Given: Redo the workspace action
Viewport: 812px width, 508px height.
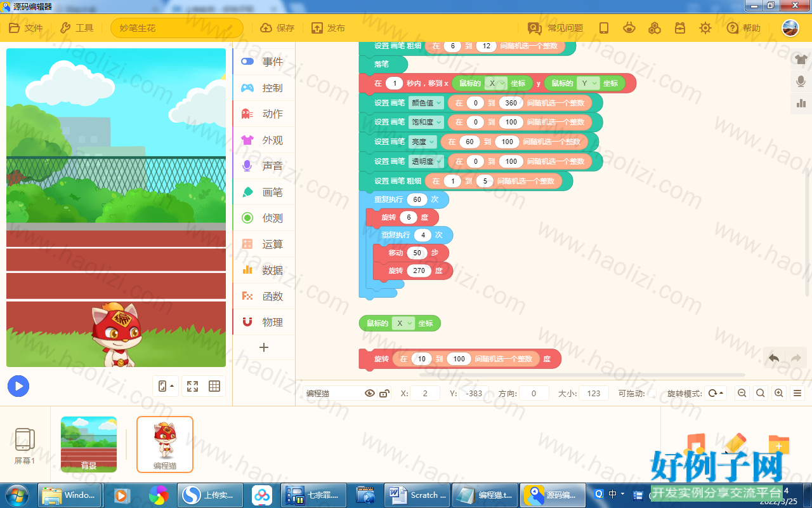Looking at the screenshot, I should coord(796,358).
